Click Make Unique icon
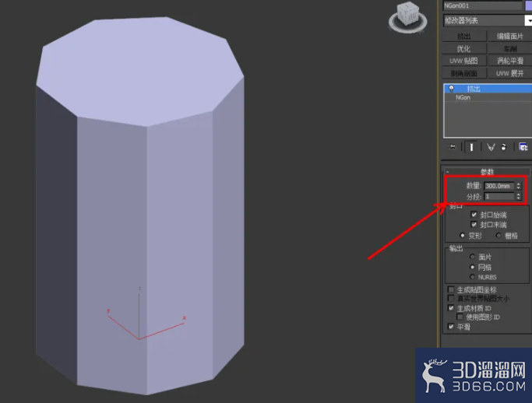Viewport: 532px width, 403px height. click(491, 147)
